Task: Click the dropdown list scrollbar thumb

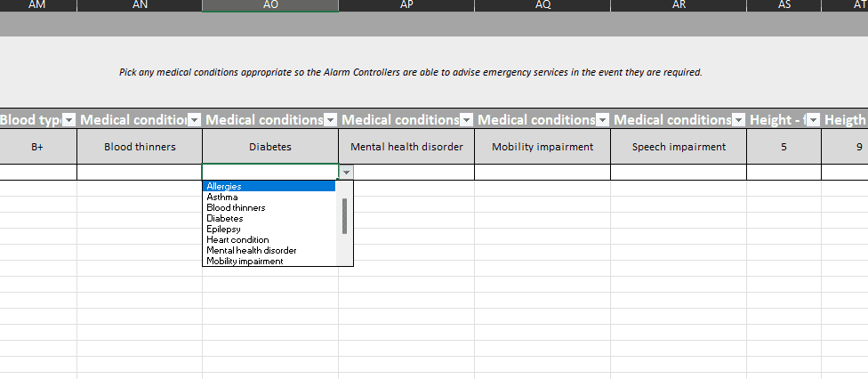Action: [344, 216]
